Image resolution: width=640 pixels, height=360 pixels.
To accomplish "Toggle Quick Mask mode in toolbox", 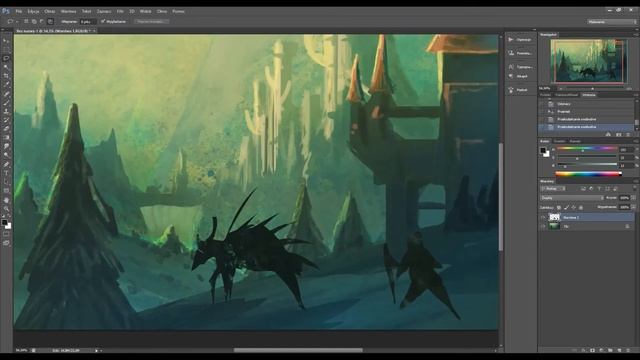I will pos(6,234).
